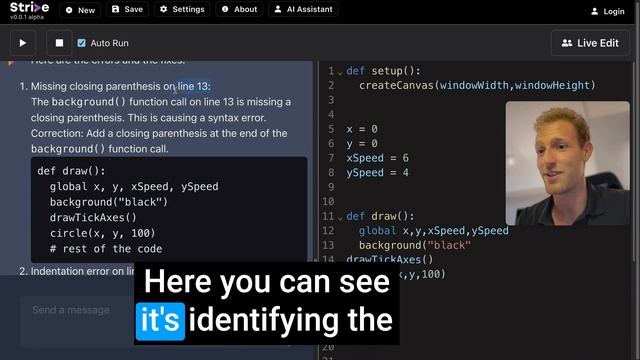This screenshot has height=360, width=640.
Task: Start a Live Edit session
Action: (x=590, y=43)
